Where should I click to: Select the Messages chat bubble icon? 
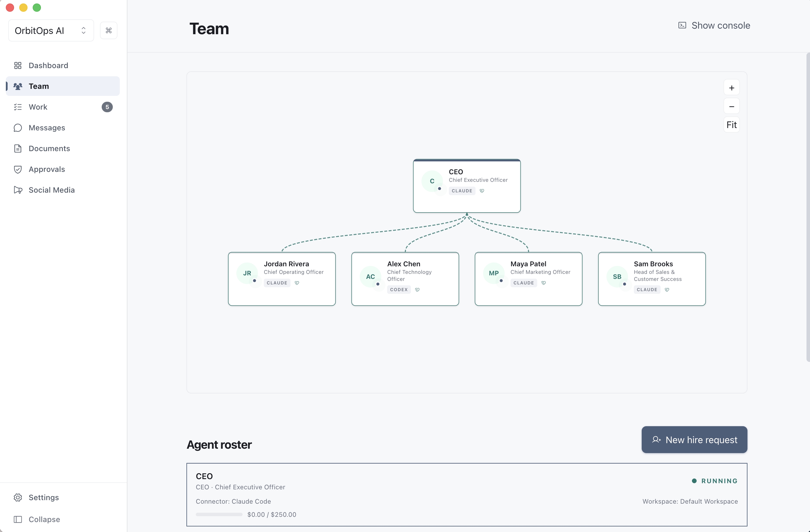point(18,128)
